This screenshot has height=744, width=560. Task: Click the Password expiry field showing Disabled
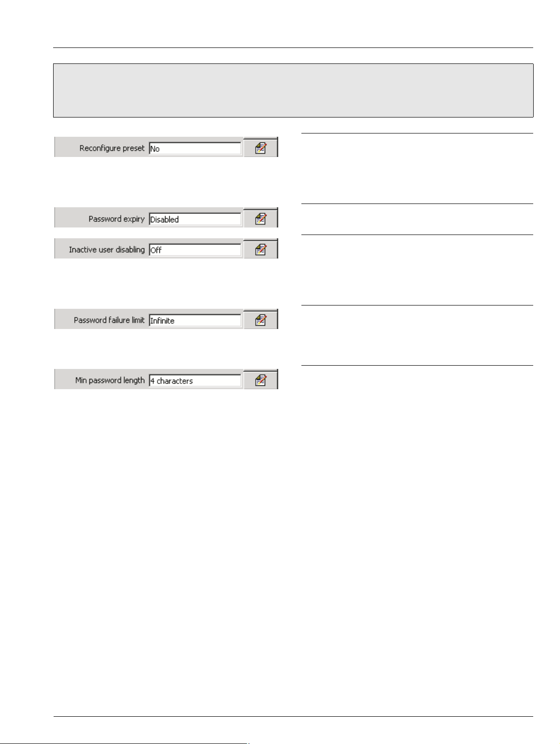pyautogui.click(x=195, y=219)
